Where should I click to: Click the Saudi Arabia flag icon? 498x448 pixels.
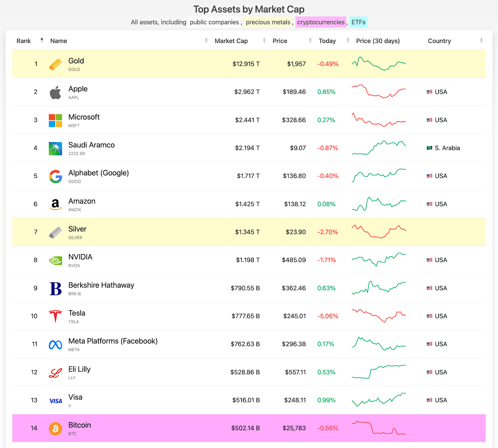[x=430, y=148]
